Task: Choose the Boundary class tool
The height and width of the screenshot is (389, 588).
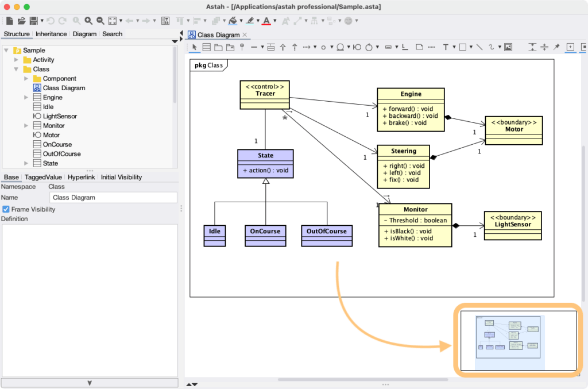Action: point(357,47)
